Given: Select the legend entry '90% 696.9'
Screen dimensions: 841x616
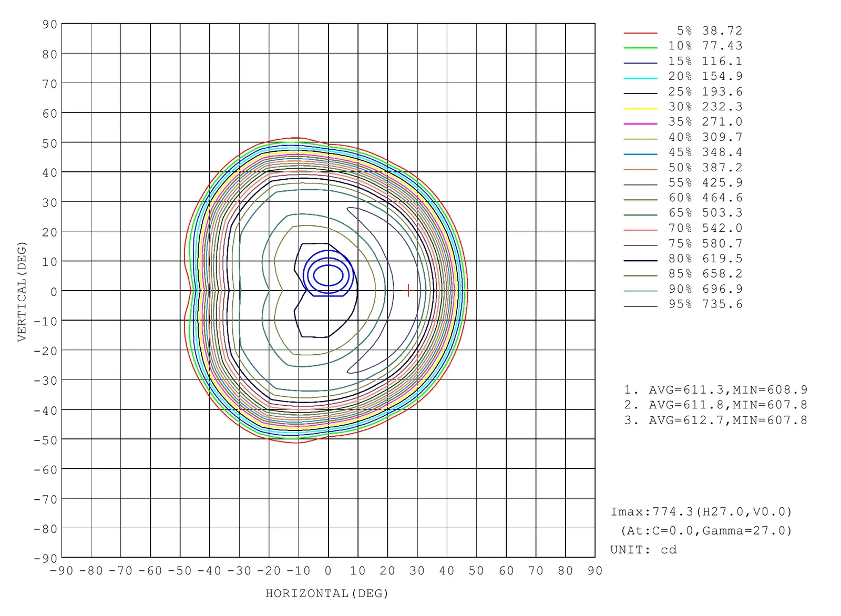Looking at the screenshot, I should (683, 289).
